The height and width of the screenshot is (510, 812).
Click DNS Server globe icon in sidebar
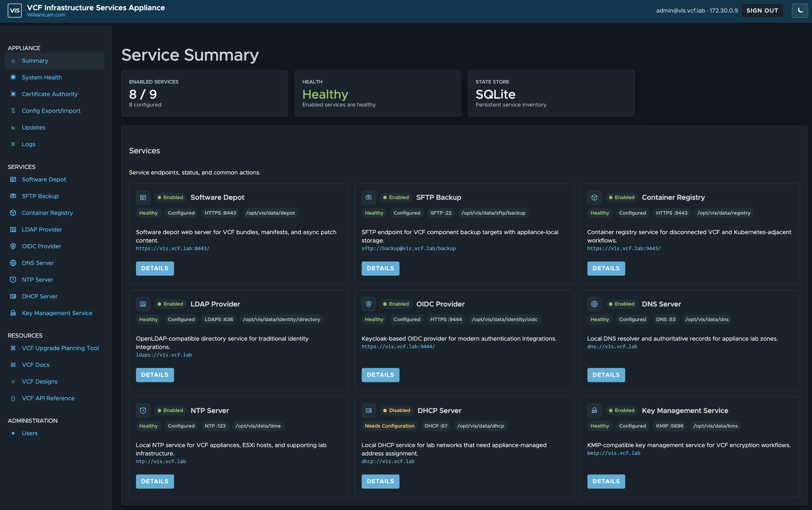click(x=13, y=263)
